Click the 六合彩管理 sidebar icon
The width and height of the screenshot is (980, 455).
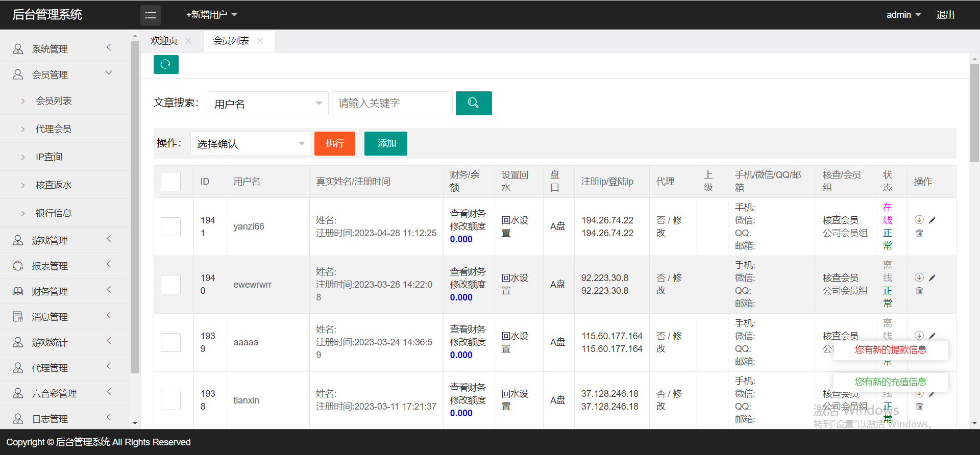point(18,393)
